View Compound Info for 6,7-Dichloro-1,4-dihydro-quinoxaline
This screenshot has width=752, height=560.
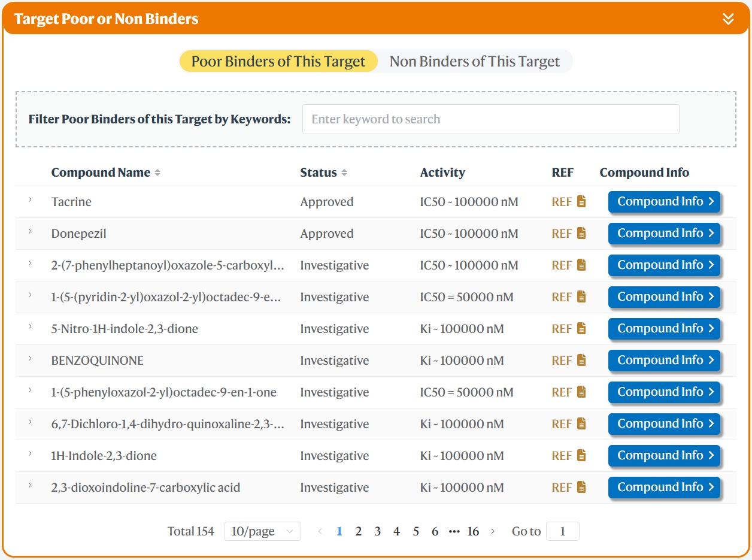pyautogui.click(x=664, y=424)
